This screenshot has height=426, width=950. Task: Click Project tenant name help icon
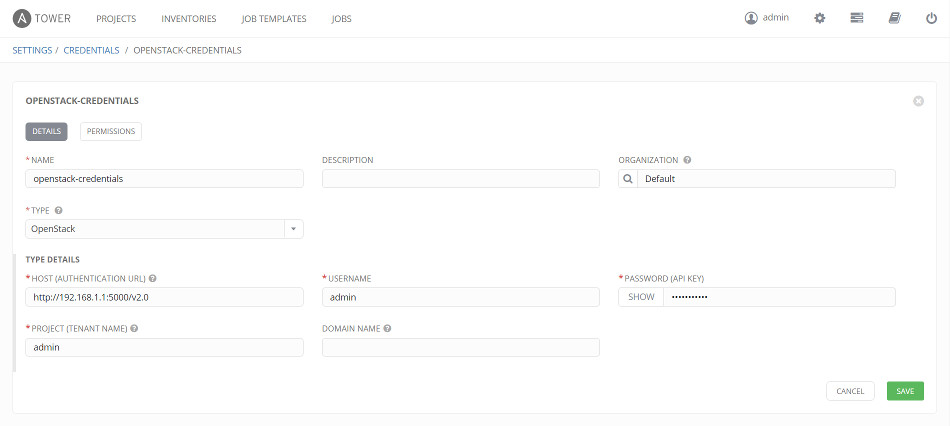pos(134,328)
